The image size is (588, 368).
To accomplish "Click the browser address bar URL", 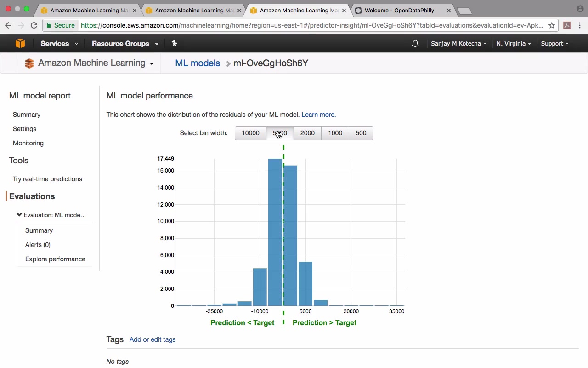I will [x=311, y=25].
